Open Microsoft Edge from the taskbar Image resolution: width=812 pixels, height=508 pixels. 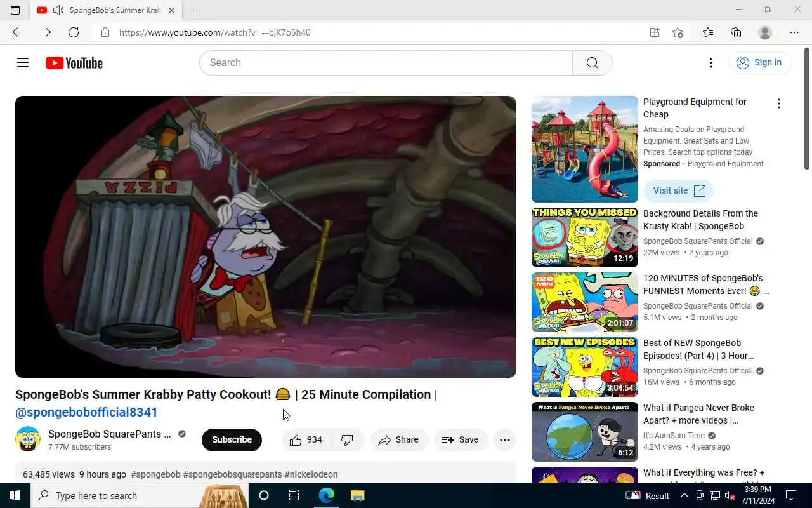[x=326, y=495]
